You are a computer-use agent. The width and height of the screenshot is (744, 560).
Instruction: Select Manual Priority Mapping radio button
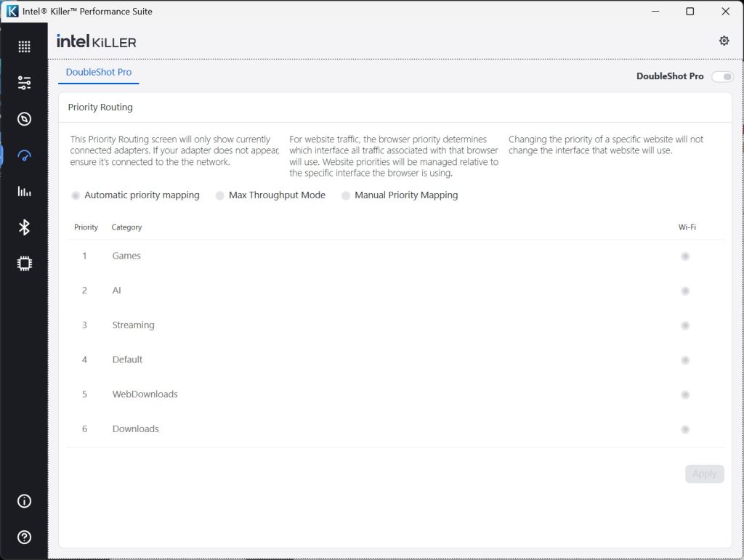(346, 195)
